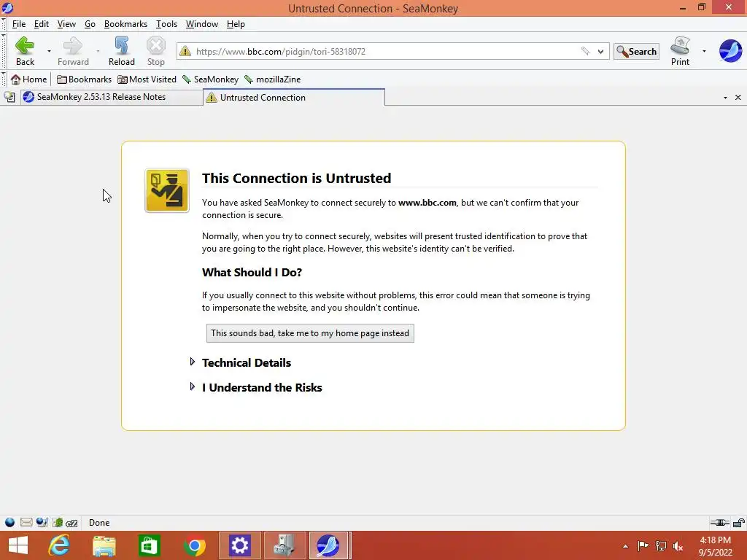Open the Bookmarks folder on toolbar
This screenshot has height=560, width=747.
(84, 79)
